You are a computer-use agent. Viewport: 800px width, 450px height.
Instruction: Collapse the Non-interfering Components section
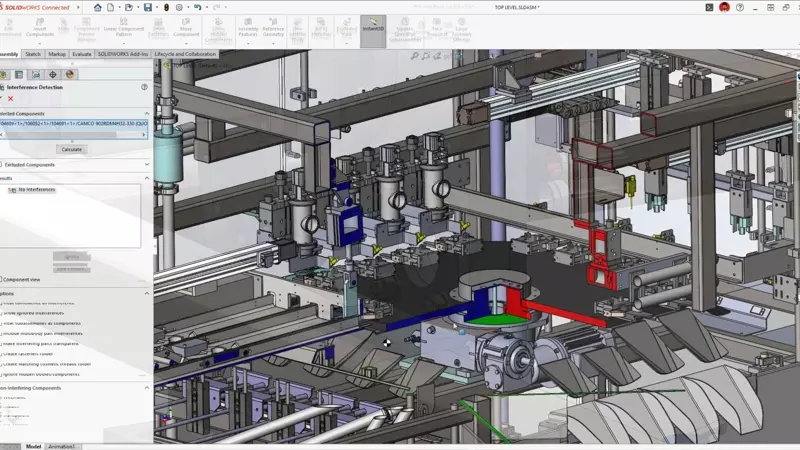[x=146, y=388]
